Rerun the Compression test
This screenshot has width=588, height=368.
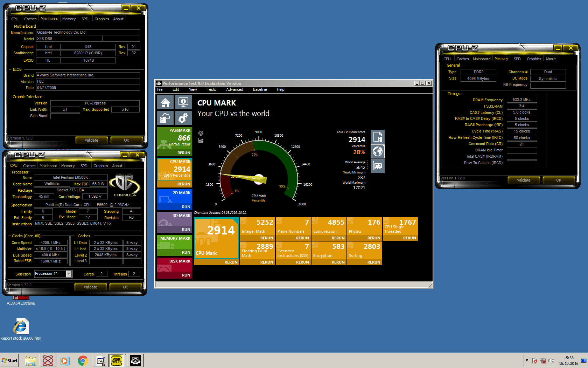(338, 238)
